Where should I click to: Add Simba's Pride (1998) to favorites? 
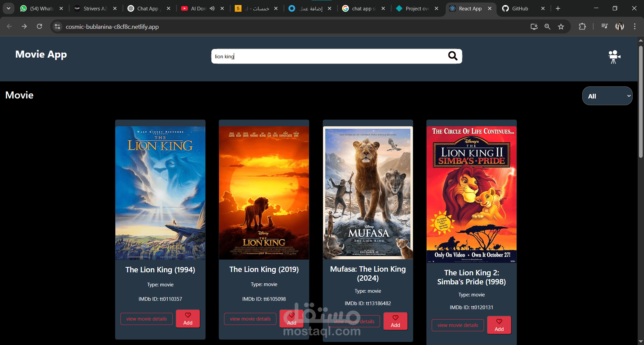(x=499, y=325)
